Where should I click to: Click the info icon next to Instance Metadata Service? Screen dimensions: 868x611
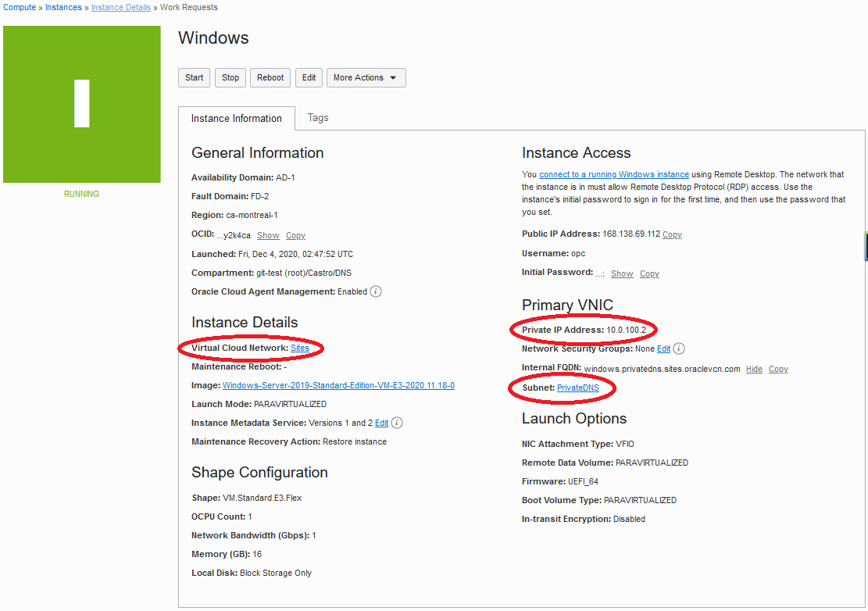[x=397, y=423]
